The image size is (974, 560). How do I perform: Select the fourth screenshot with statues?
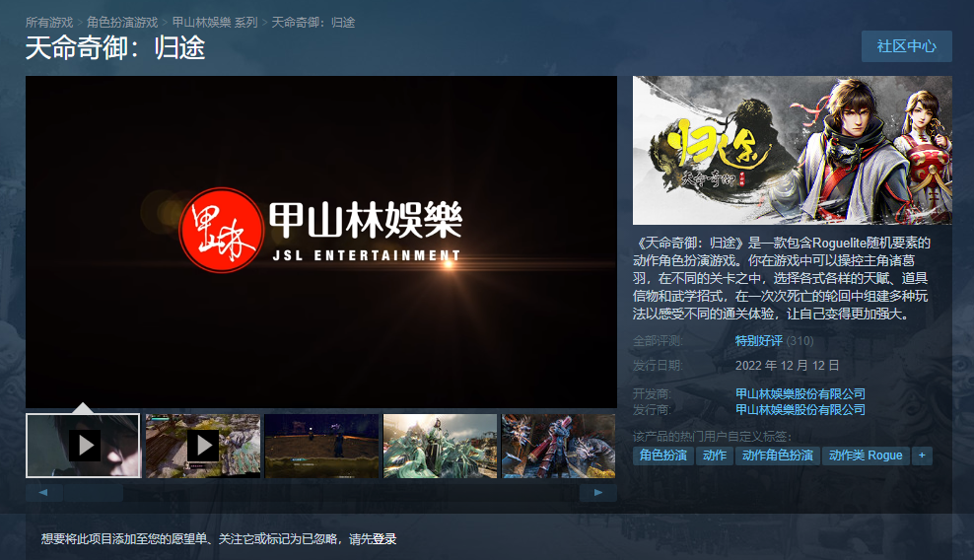click(x=440, y=446)
